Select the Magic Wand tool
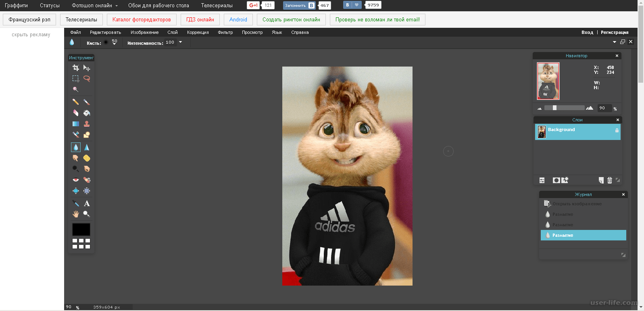 (x=76, y=90)
